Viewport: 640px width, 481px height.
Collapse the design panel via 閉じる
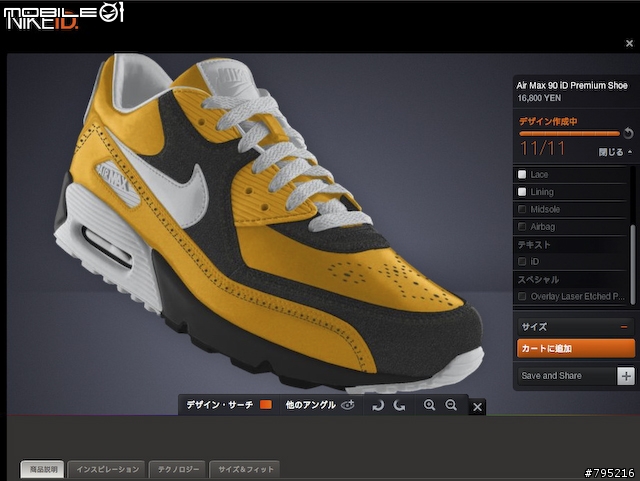point(615,152)
